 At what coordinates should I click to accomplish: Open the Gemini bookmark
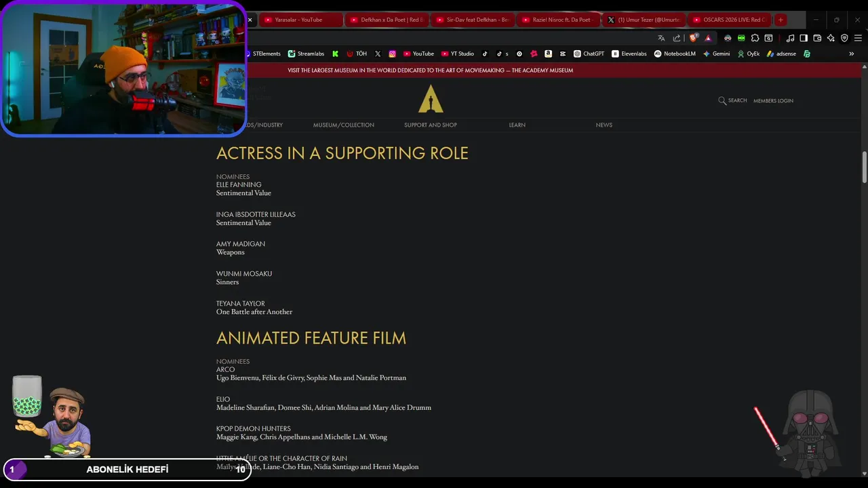[716, 54]
